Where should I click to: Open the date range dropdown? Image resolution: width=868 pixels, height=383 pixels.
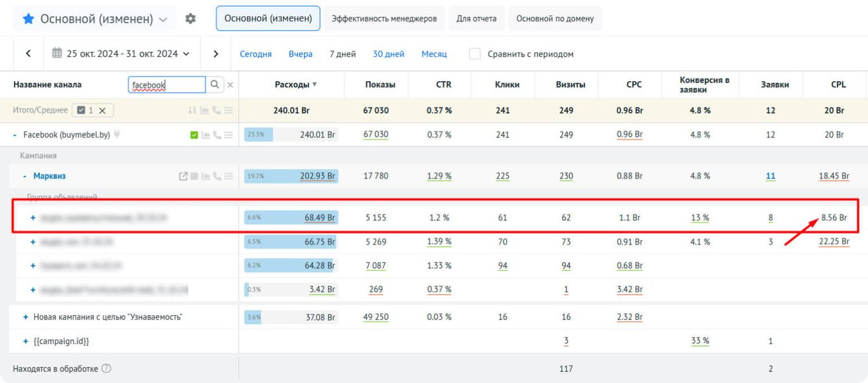[120, 54]
